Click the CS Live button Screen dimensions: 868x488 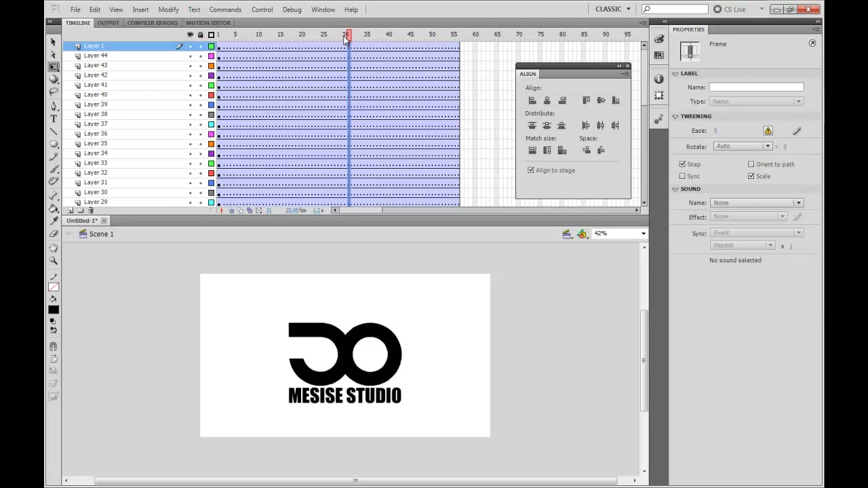[x=730, y=9]
